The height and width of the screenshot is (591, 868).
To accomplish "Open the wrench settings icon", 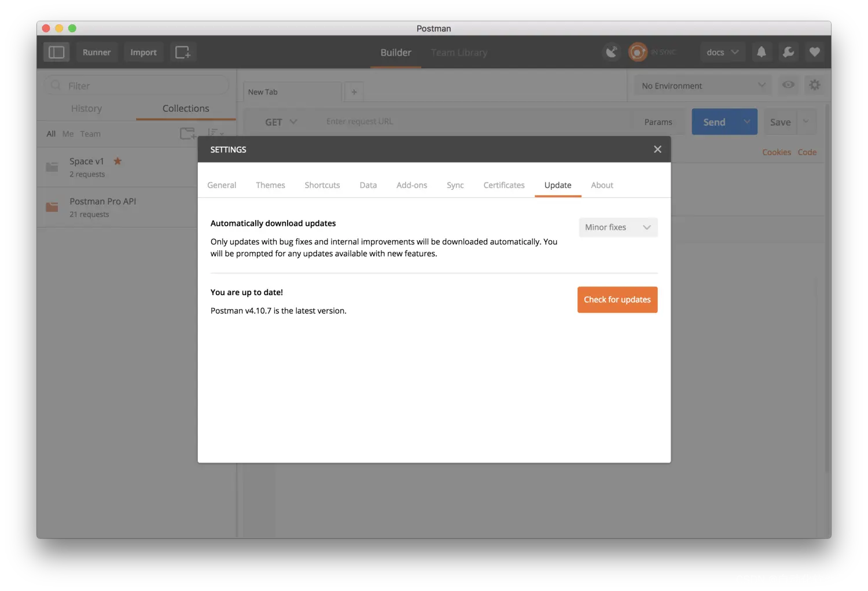I will (788, 52).
